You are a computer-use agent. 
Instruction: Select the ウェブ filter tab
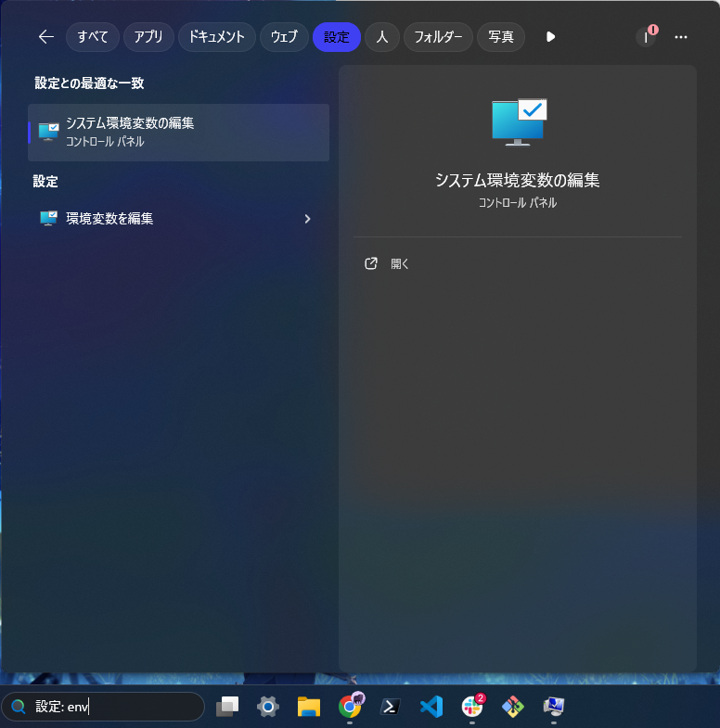[284, 37]
